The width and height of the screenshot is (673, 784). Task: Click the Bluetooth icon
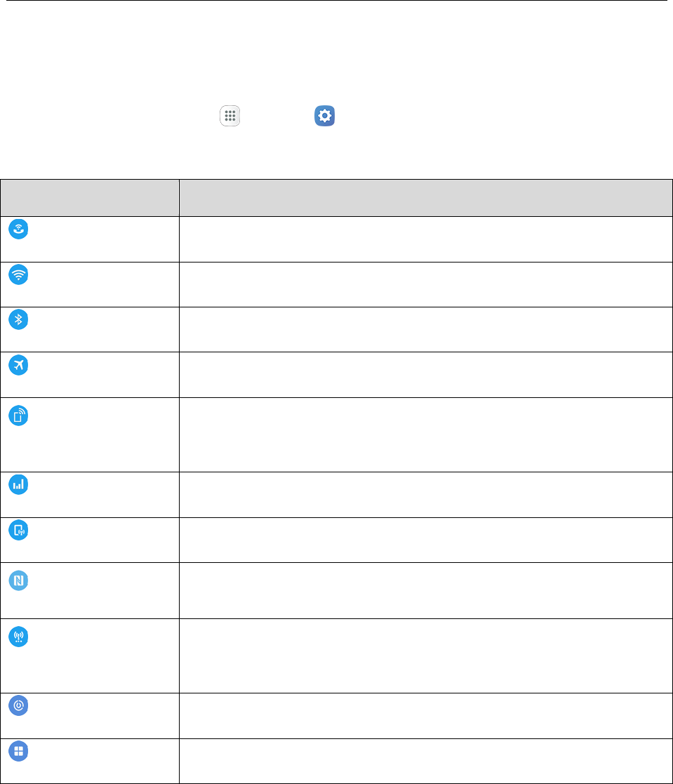pyautogui.click(x=19, y=320)
